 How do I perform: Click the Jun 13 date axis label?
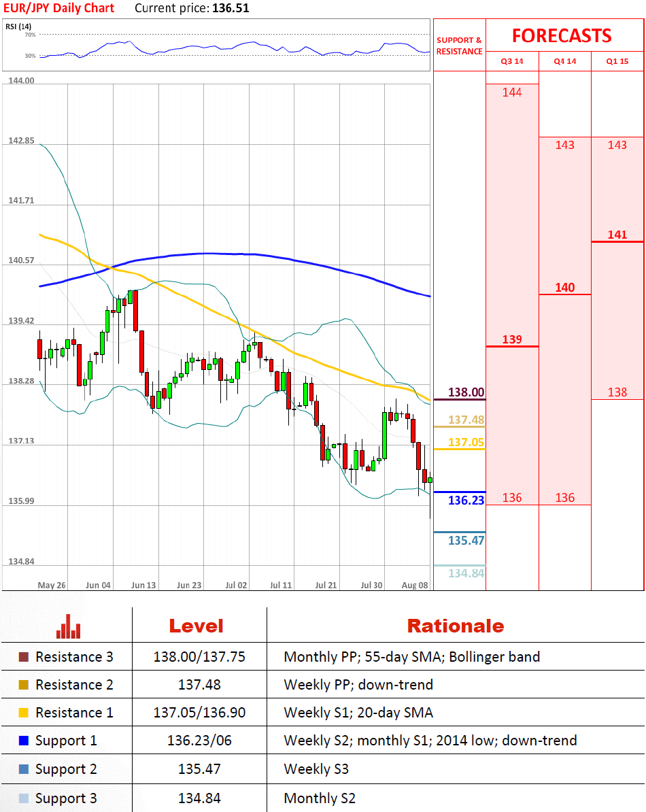click(x=143, y=585)
